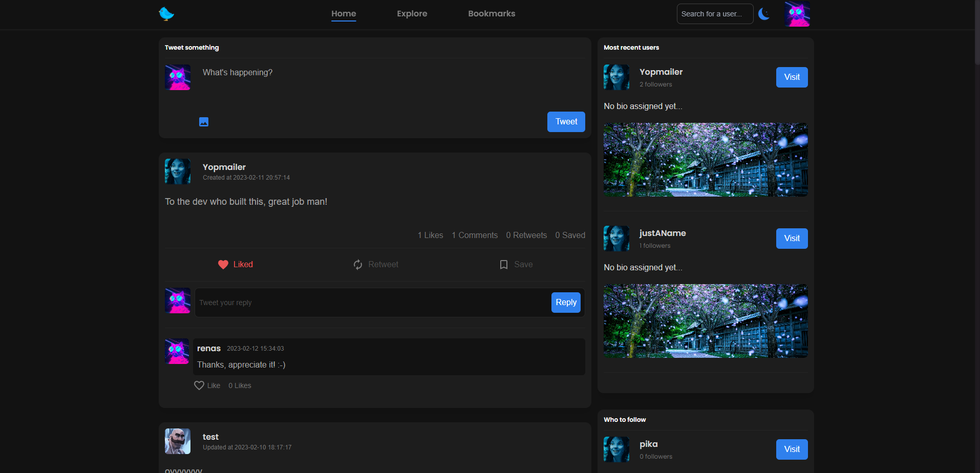Image resolution: width=980 pixels, height=473 pixels.
Task: Visit justAName's profile page
Action: [x=791, y=238]
